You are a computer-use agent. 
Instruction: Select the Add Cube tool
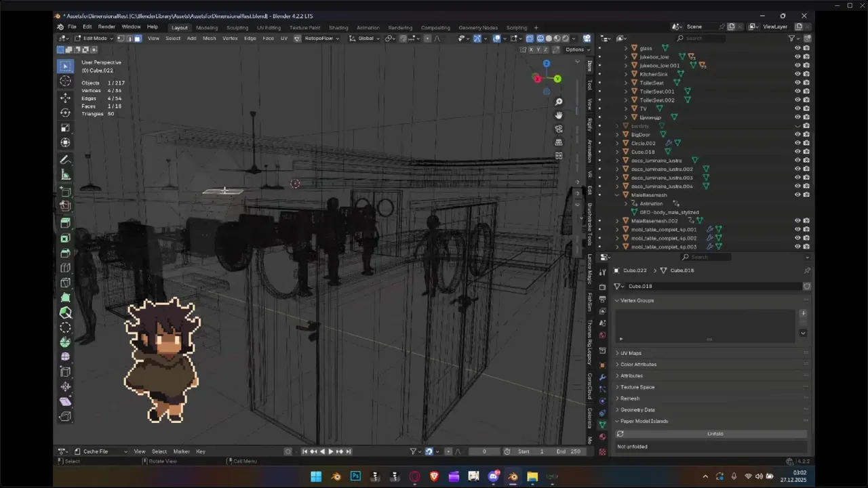tap(65, 192)
